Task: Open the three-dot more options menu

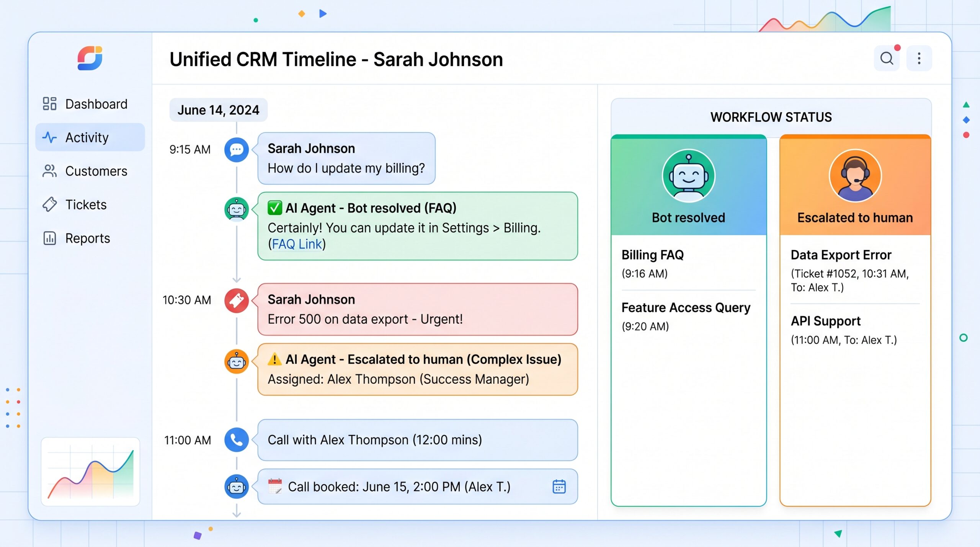Action: [x=919, y=58]
